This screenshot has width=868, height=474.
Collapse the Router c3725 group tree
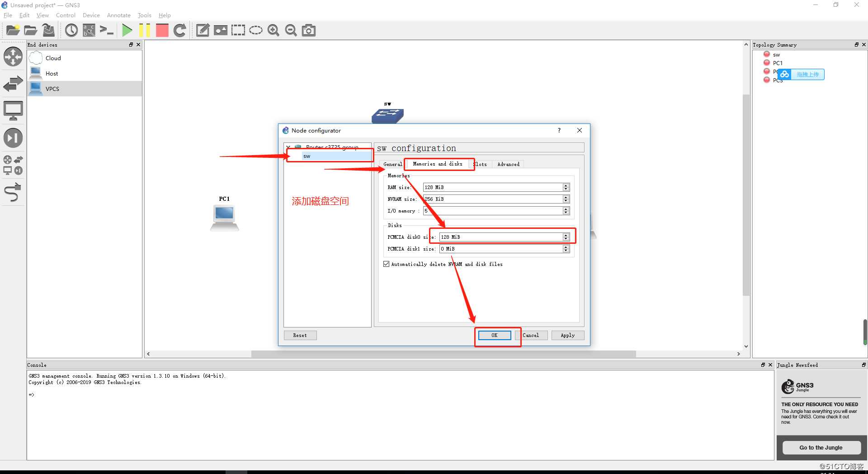pyautogui.click(x=288, y=147)
